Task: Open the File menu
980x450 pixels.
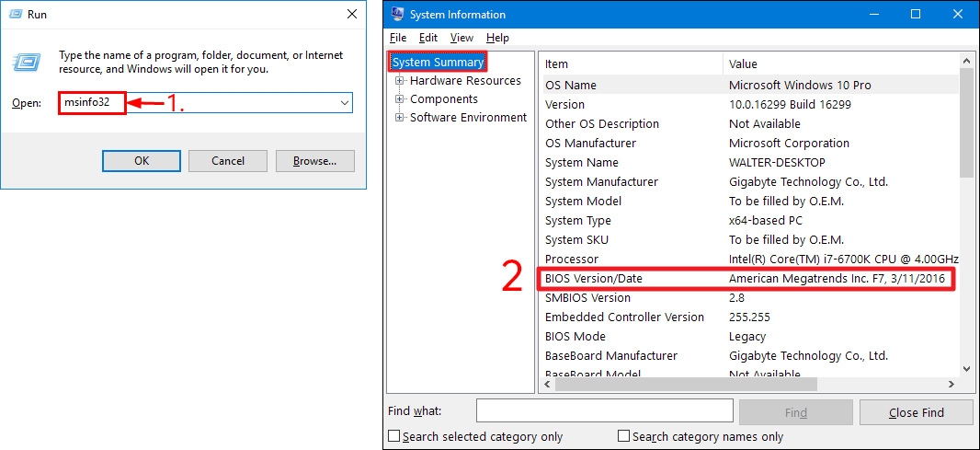Action: point(397,38)
